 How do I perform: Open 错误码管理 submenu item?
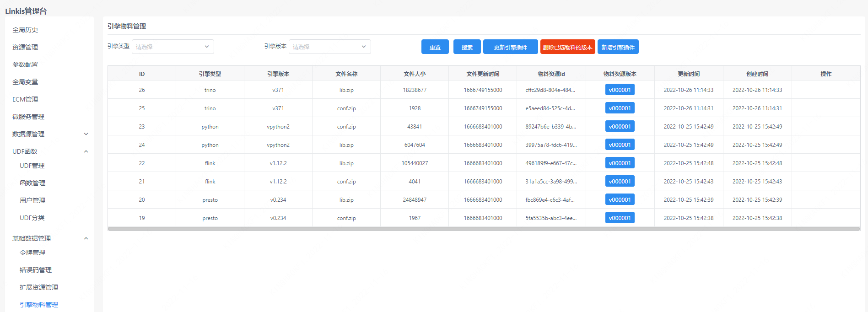(36, 270)
